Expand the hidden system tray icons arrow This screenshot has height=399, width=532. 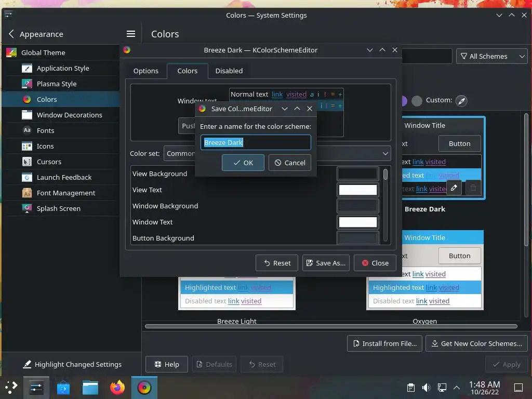pos(457,388)
